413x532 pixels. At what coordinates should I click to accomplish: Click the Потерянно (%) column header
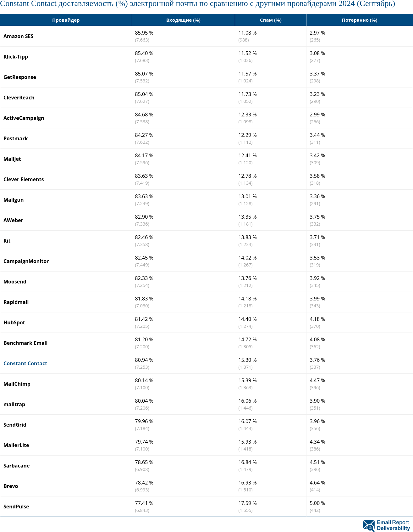(x=360, y=20)
